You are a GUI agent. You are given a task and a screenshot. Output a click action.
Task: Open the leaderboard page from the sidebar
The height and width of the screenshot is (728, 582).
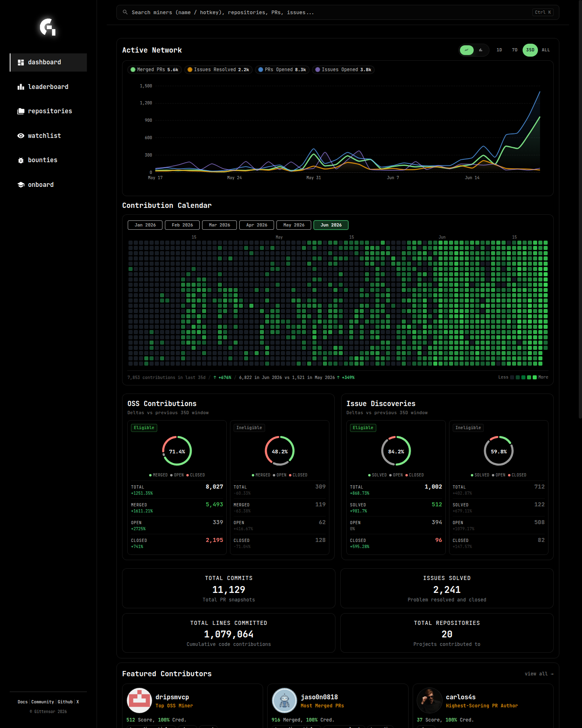pyautogui.click(x=48, y=87)
